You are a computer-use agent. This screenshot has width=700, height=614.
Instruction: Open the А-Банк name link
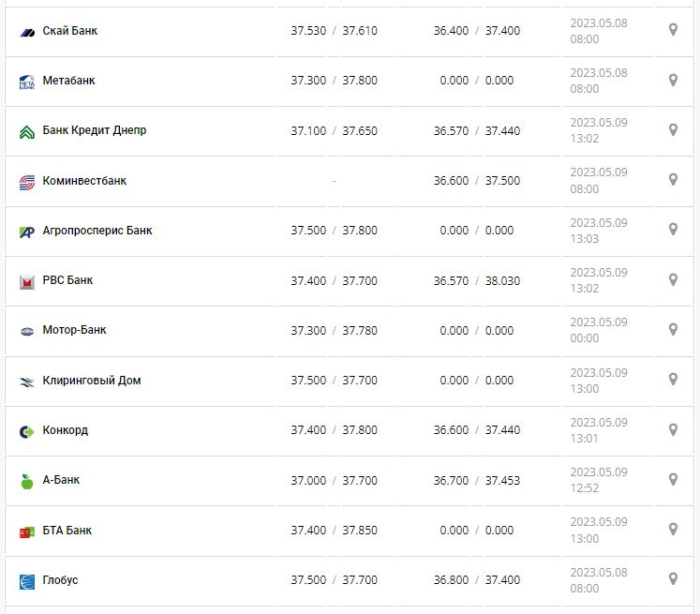point(61,480)
